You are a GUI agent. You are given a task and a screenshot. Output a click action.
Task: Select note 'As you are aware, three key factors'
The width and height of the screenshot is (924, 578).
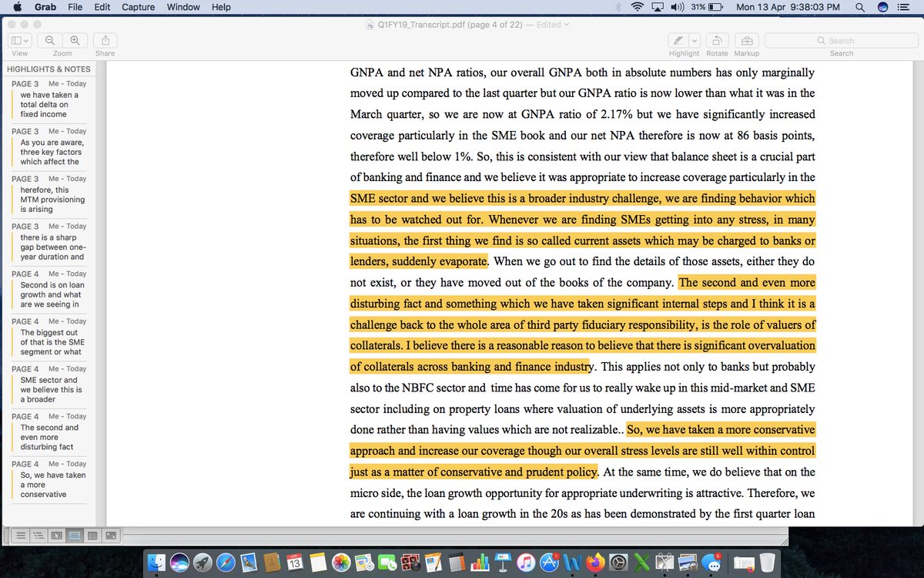[50, 147]
